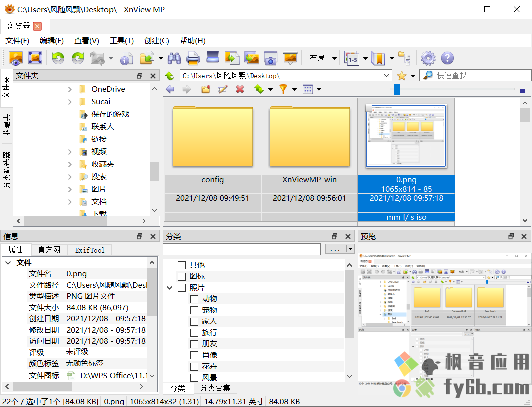The image size is (532, 407).
Task: Click the view mode grid icon
Action: click(x=307, y=89)
